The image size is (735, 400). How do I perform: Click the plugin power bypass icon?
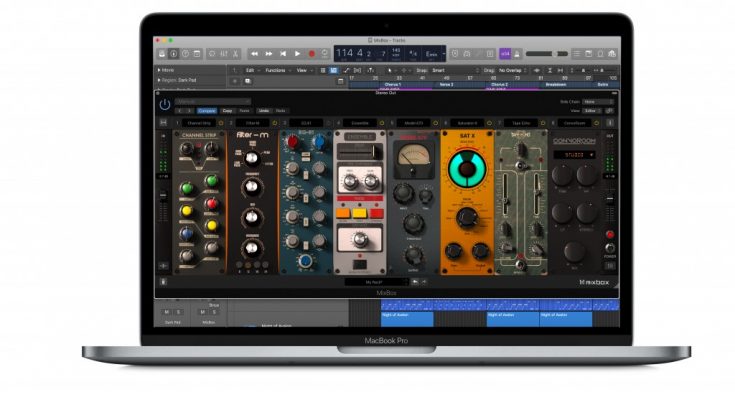[x=164, y=102]
